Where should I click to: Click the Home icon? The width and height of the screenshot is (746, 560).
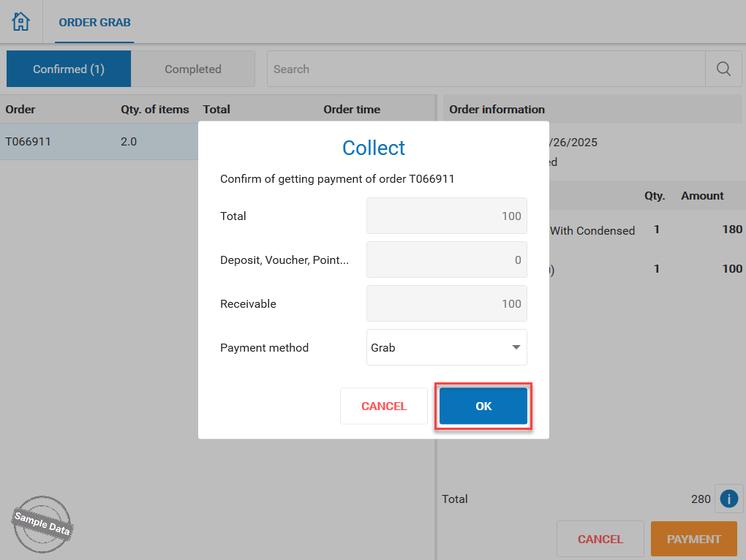coord(21,22)
